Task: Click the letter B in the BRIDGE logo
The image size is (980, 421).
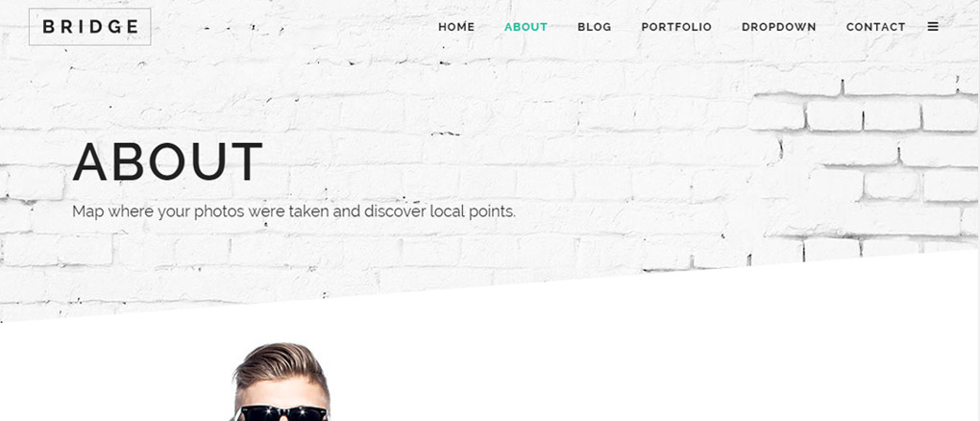Action: coord(48,27)
